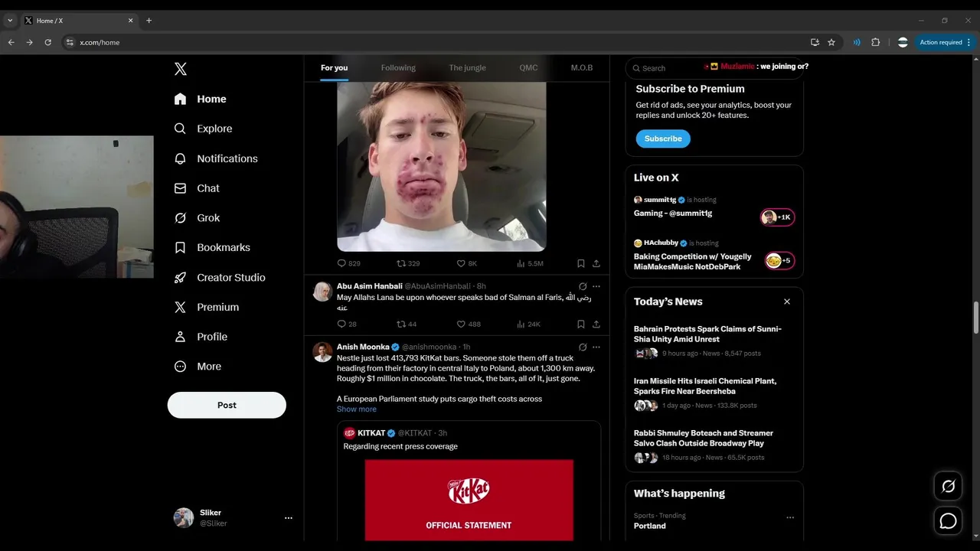Click the X logo in the sidebar
The height and width of the screenshot is (551, 980).
point(181,69)
